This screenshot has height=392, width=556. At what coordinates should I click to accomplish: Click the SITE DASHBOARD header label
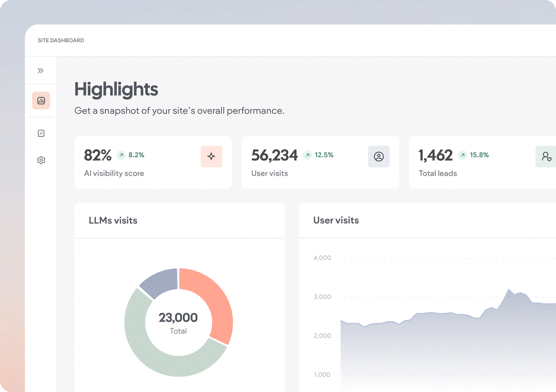[61, 41]
